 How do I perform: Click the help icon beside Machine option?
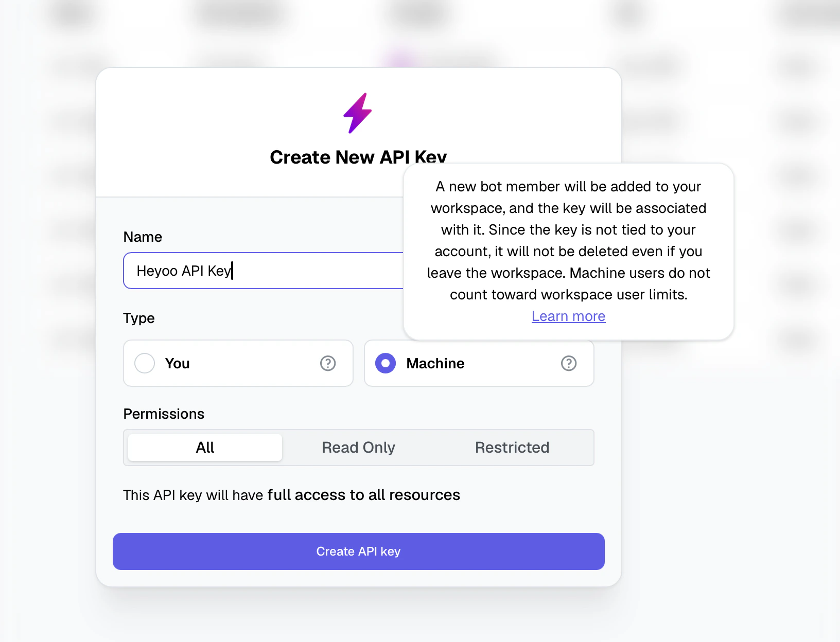569,363
